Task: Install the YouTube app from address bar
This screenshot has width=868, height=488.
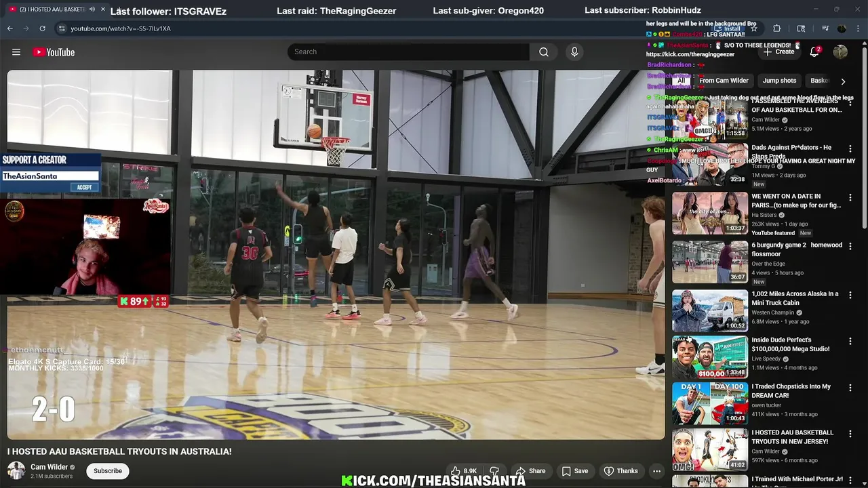Action: tap(727, 28)
